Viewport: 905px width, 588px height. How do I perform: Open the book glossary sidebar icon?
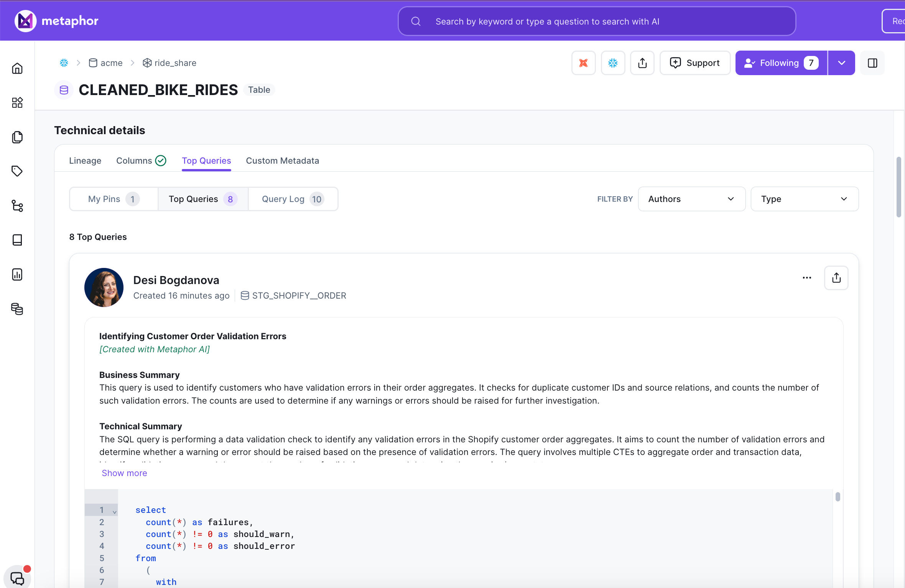coord(17,240)
